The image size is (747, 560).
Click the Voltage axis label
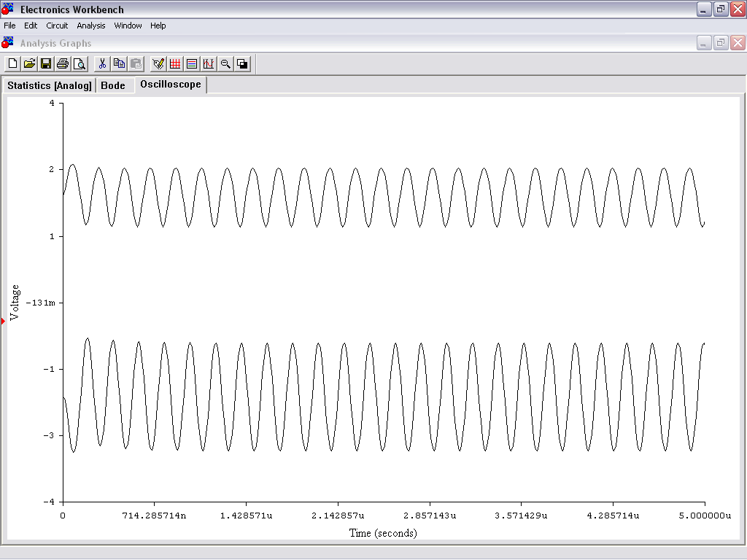(x=15, y=303)
